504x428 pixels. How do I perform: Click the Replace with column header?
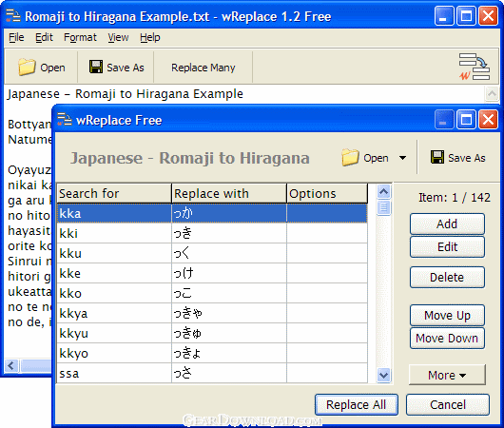[229, 194]
